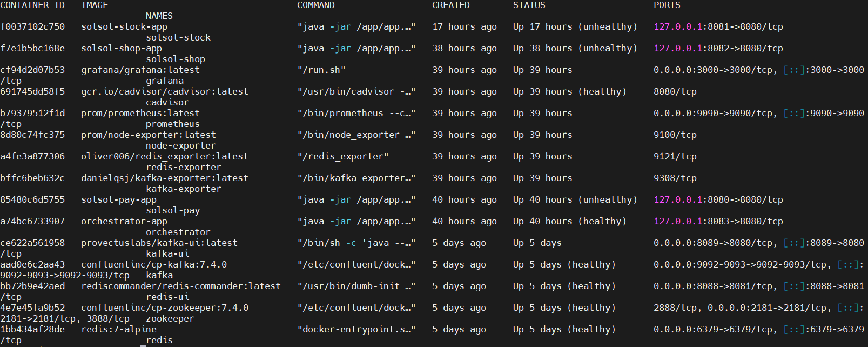Click the CREATED column header

tap(451, 5)
